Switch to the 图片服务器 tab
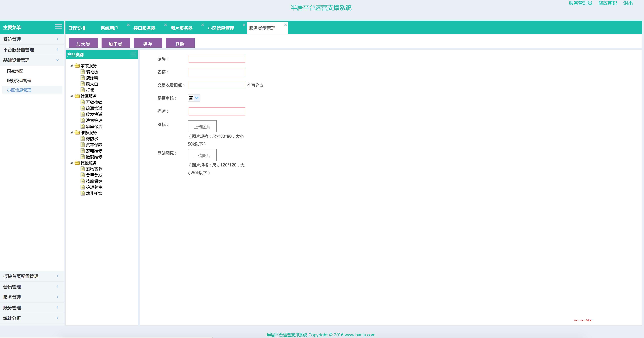The image size is (644, 338). (x=181, y=28)
